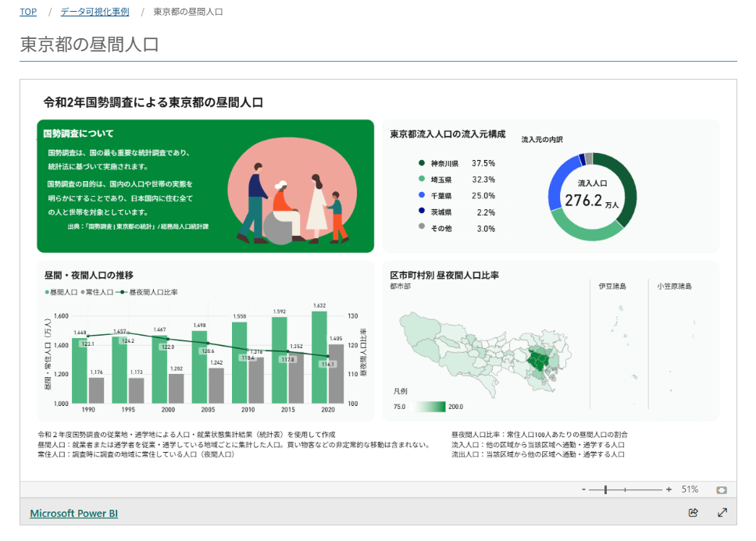Viewport: 756px width, 541px height.
Task: Go to TOP breadcrumb link
Action: coord(28,12)
